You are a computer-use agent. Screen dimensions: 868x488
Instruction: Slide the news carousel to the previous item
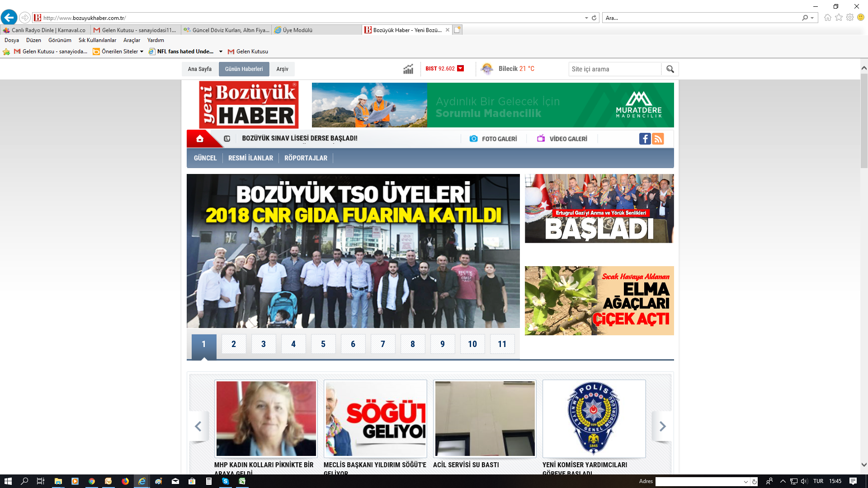pos(198,426)
